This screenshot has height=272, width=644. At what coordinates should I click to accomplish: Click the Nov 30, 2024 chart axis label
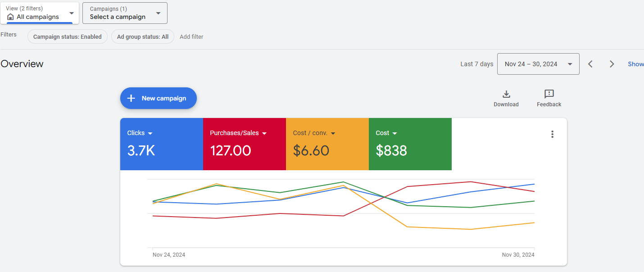pyautogui.click(x=518, y=255)
